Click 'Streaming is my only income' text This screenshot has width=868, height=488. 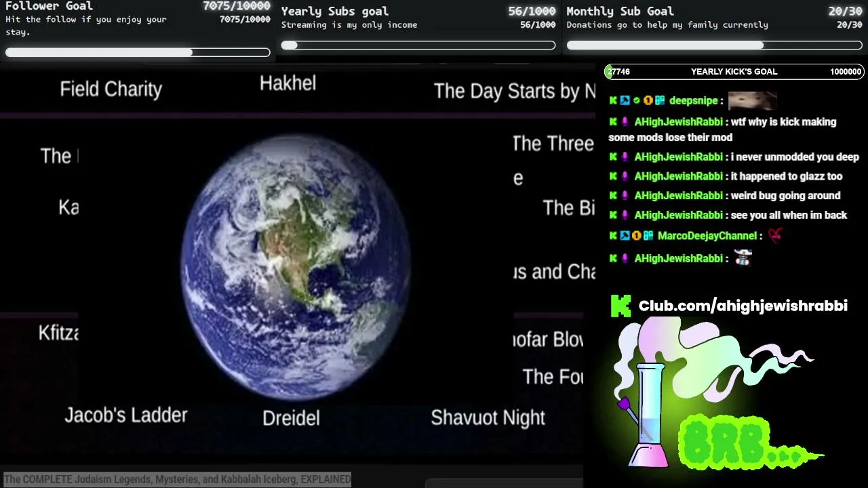(349, 25)
